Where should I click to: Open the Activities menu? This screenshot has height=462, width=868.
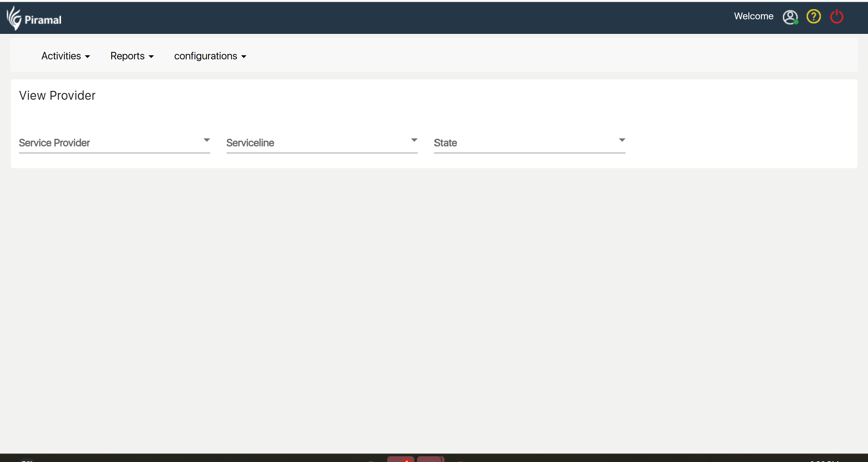coord(66,56)
